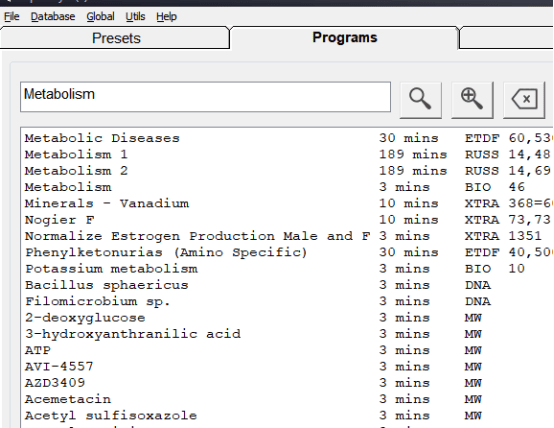Switch to the Presets tab
This screenshot has height=428, width=554.
pyautogui.click(x=115, y=38)
